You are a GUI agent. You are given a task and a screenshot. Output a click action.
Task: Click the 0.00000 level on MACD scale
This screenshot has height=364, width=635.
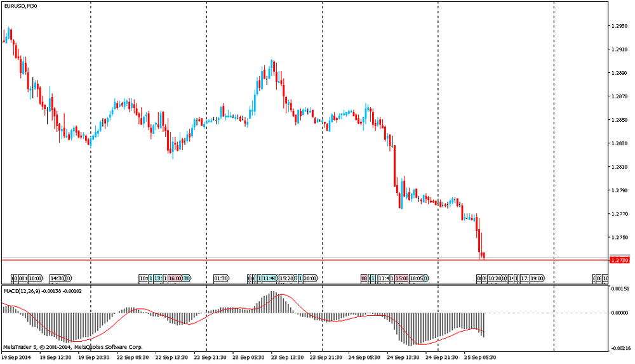click(619, 313)
